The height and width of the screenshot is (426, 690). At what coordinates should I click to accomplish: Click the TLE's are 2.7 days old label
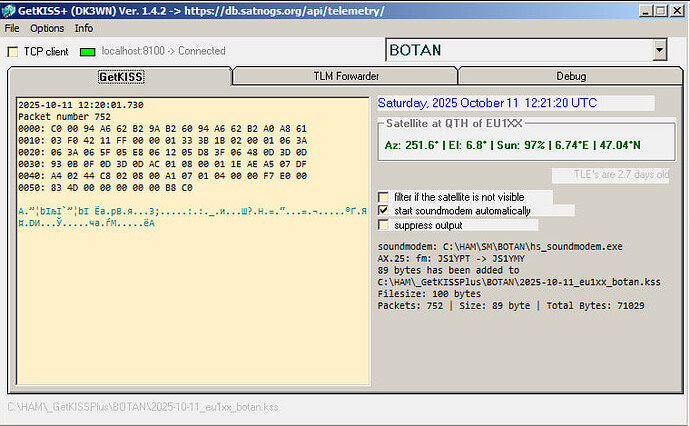pyautogui.click(x=620, y=174)
